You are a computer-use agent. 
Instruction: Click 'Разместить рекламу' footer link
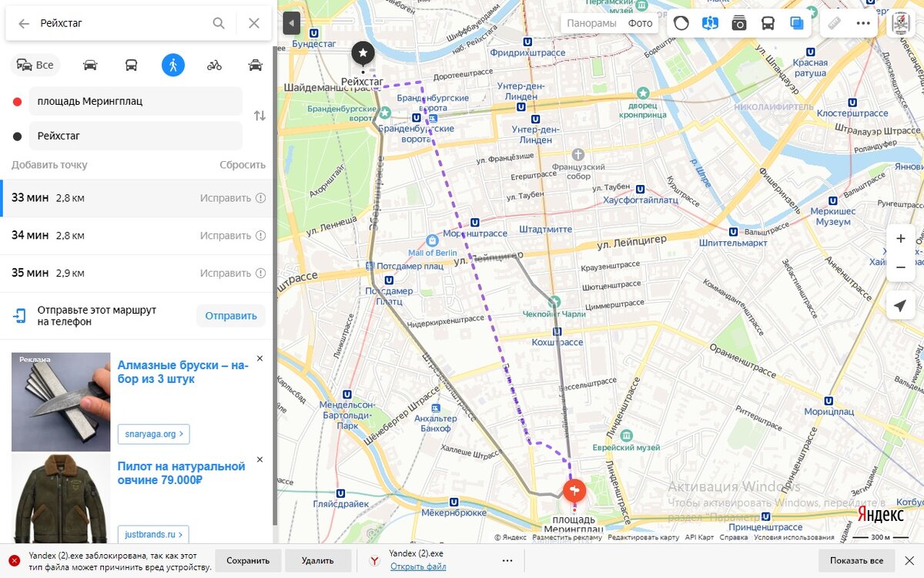pos(567,537)
